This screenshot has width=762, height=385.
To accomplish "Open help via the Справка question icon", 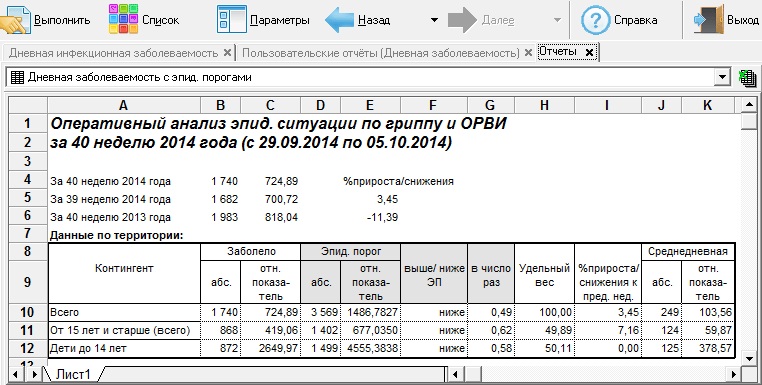I will (595, 20).
